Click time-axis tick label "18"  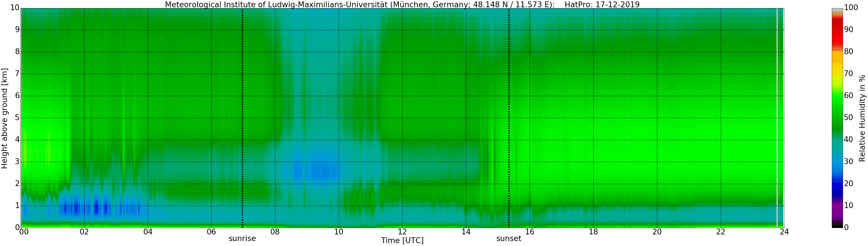(x=593, y=232)
